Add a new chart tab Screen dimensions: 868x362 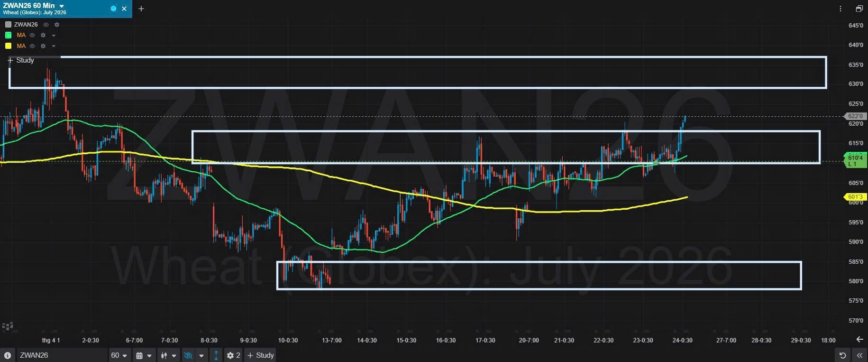(141, 9)
